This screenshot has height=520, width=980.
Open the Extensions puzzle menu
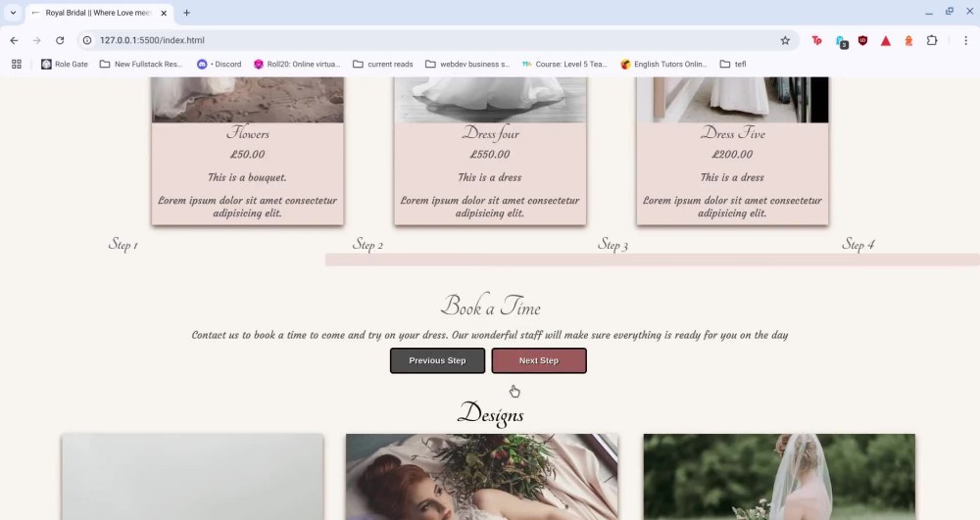tap(932, 40)
